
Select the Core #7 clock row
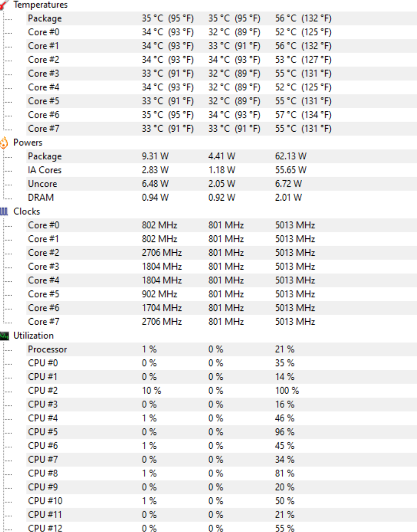pyautogui.click(x=222, y=322)
